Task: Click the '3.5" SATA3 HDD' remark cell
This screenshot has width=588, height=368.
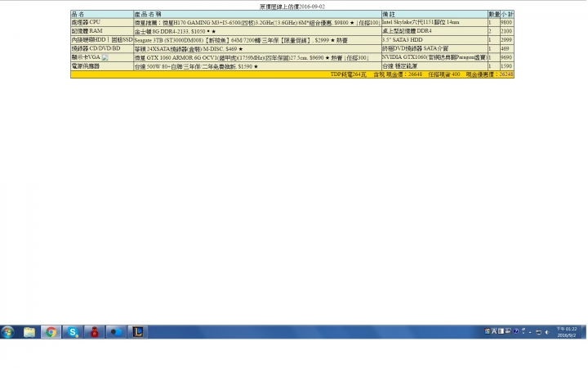Action: tap(434, 40)
